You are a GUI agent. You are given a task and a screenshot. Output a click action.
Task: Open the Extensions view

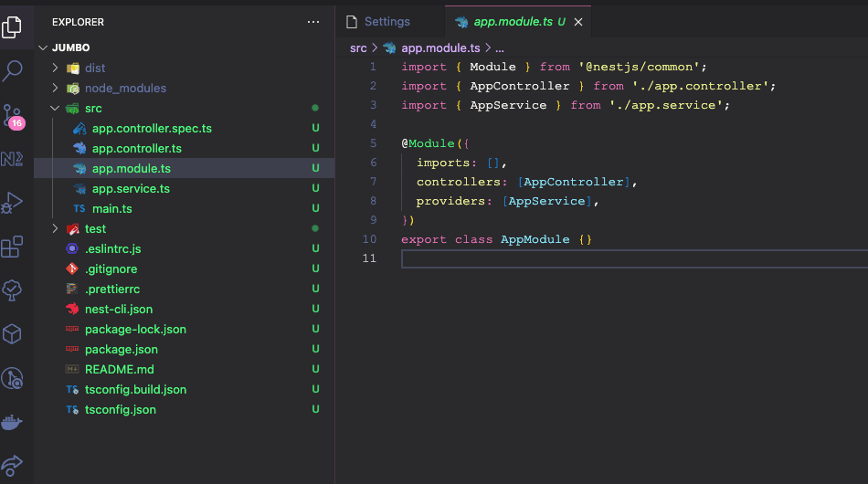(13, 247)
